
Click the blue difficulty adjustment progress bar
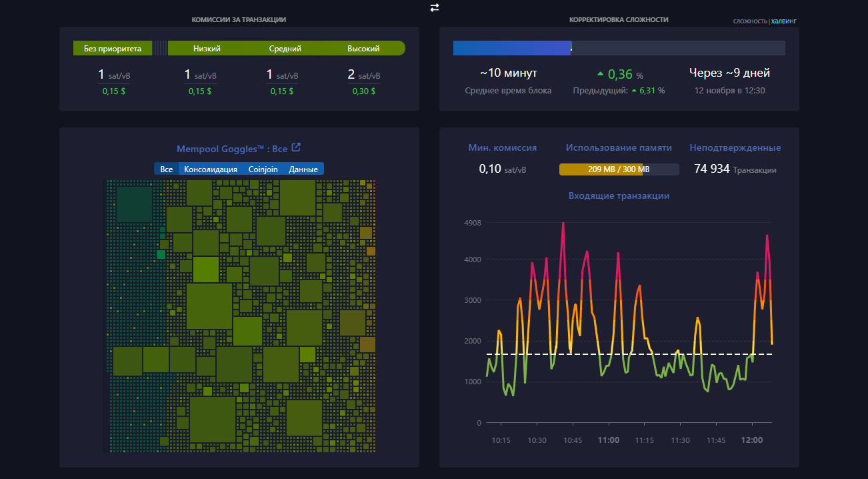coord(511,48)
